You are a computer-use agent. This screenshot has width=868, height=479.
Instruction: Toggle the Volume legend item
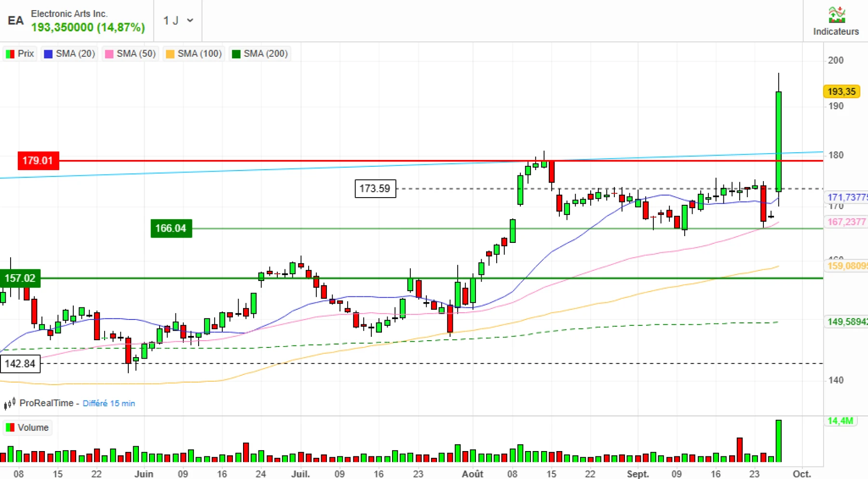(27, 427)
